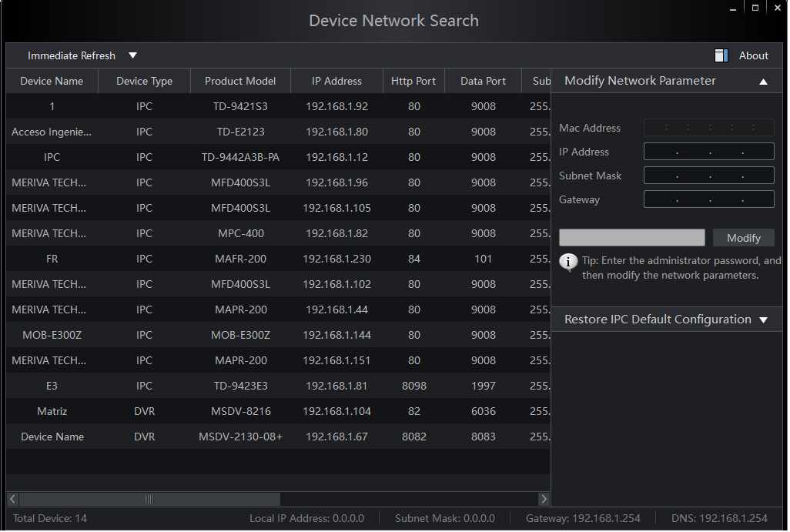Viewport: 790px width, 532px height.
Task: Collapse the Modify Network Parameter panel
Action: click(762, 82)
